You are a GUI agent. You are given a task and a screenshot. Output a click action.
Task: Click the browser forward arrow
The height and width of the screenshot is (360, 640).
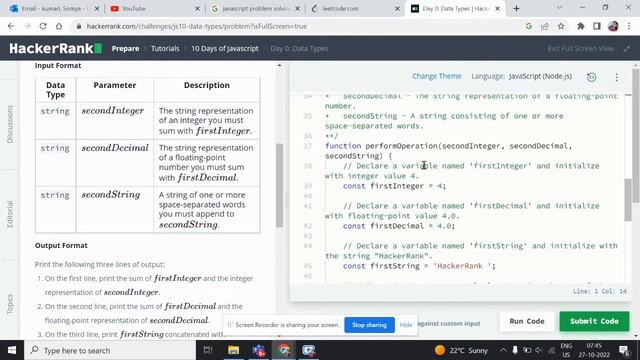tap(27, 26)
